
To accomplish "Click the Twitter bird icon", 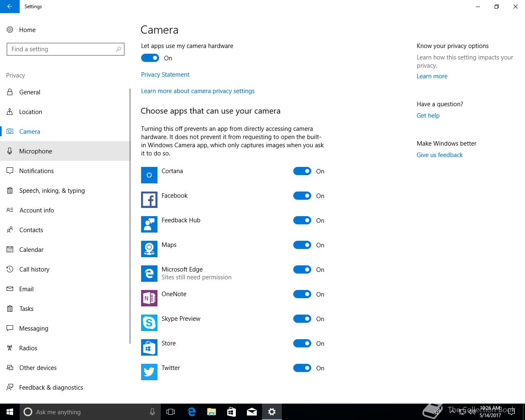I will 149,372.
